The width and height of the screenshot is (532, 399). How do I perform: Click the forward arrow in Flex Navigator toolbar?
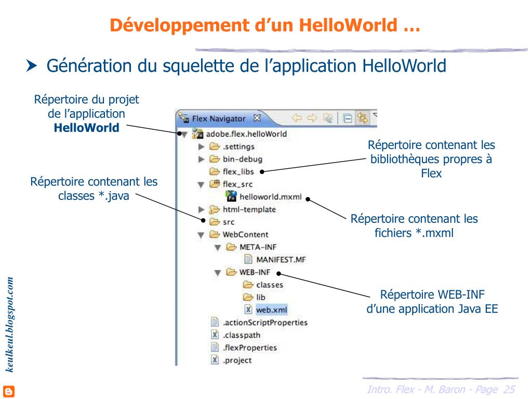click(312, 118)
